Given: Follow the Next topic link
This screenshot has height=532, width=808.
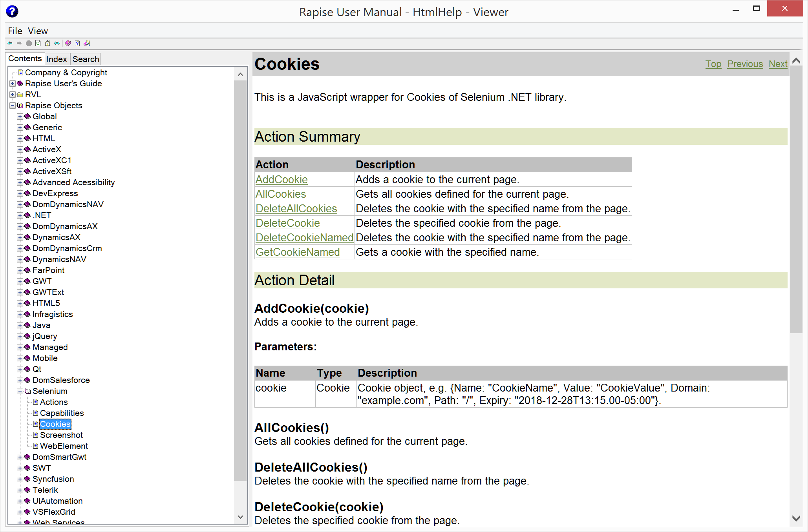Looking at the screenshot, I should pos(778,64).
